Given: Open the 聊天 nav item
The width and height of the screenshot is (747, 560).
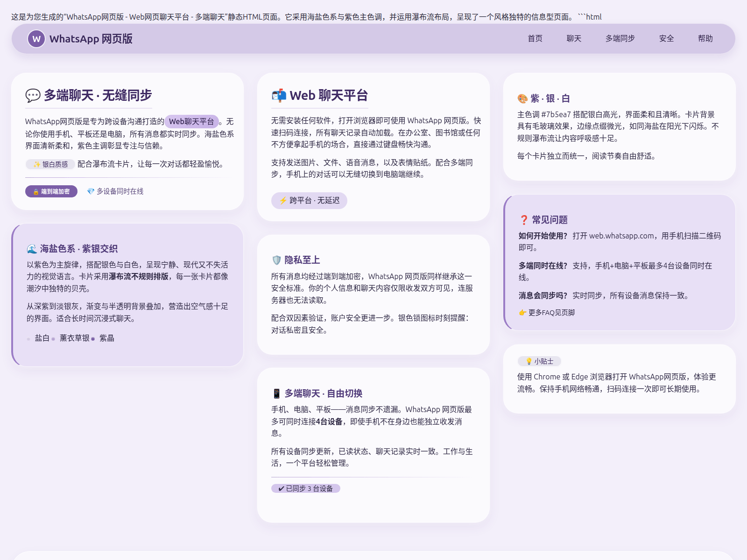Looking at the screenshot, I should pyautogui.click(x=574, y=39).
